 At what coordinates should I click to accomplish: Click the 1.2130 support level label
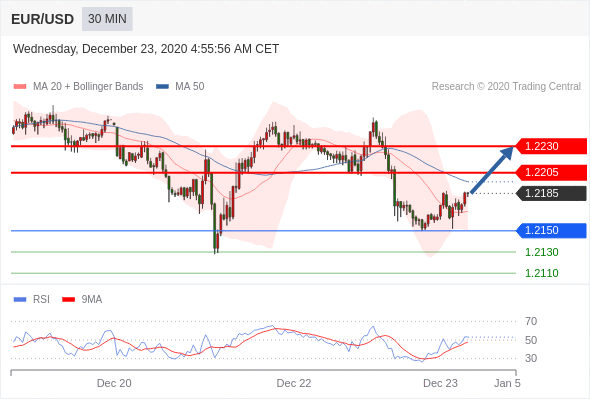pyautogui.click(x=542, y=252)
